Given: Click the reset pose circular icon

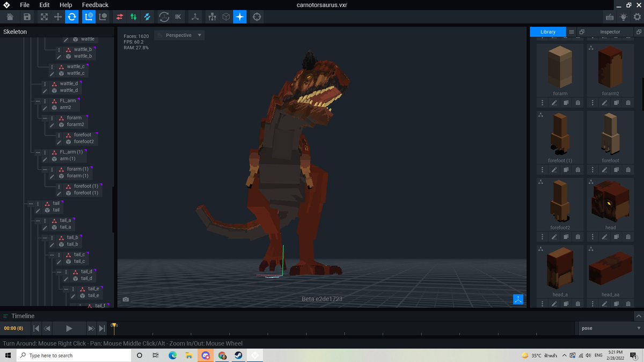Looking at the screenshot, I should [x=164, y=17].
